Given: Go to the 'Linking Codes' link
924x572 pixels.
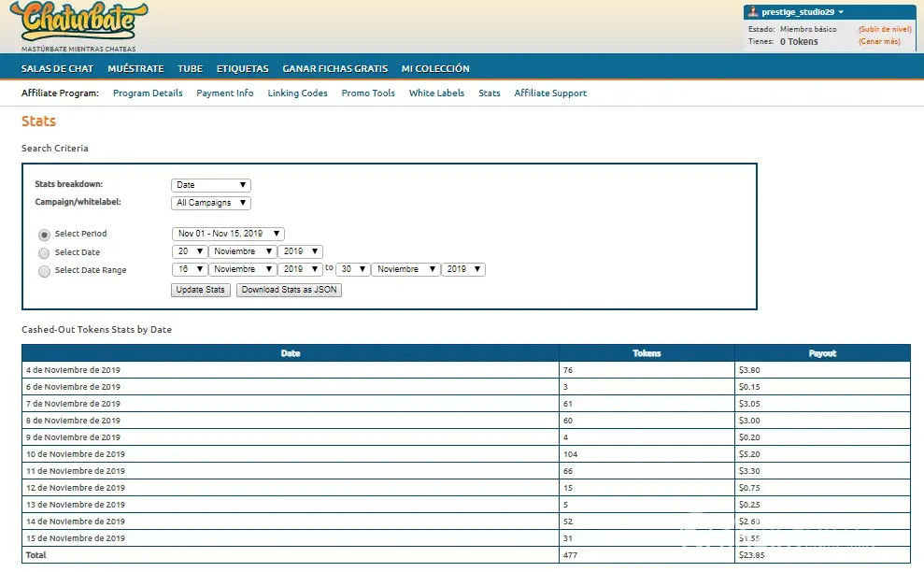Looking at the screenshot, I should coord(297,93).
